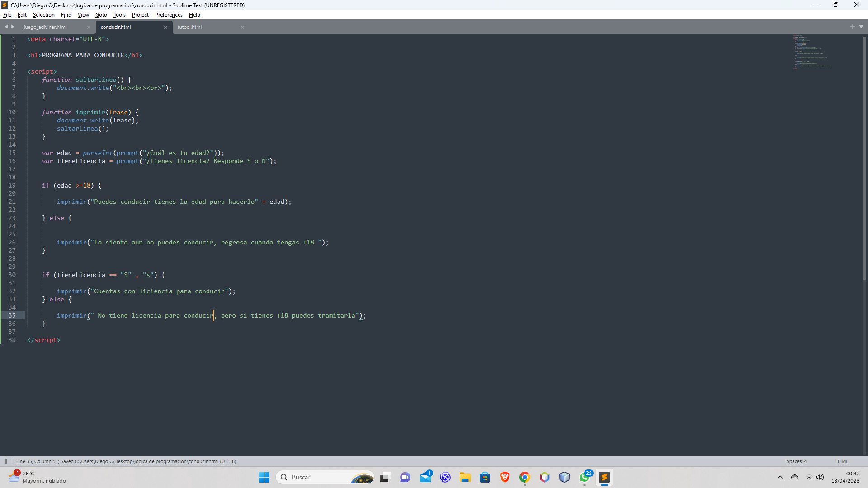Open the Edit menu

(x=22, y=15)
